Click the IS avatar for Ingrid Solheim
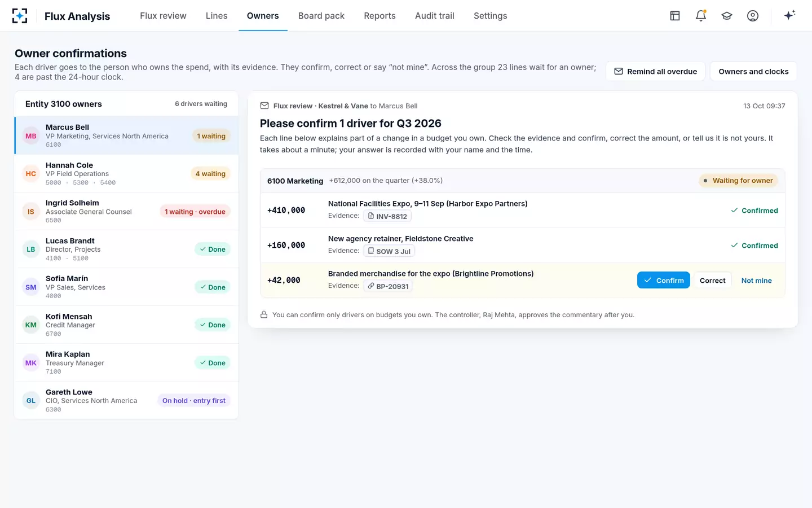This screenshot has height=508, width=812. (x=31, y=212)
